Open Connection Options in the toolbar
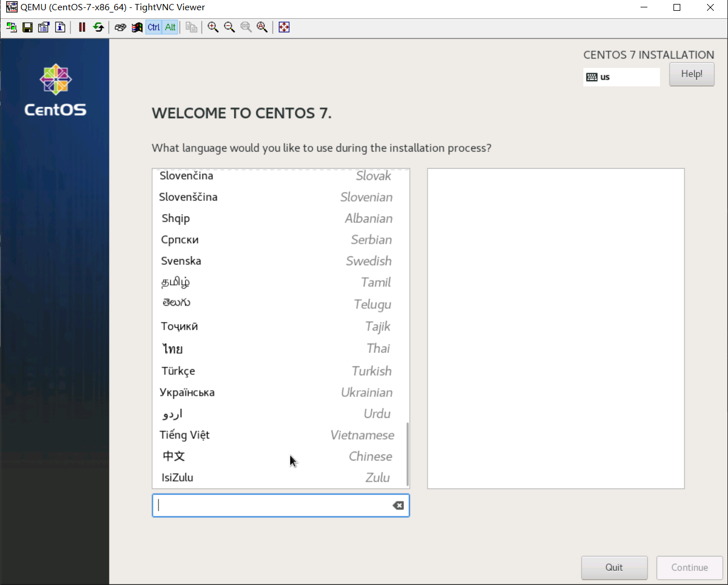Image resolution: width=728 pixels, height=585 pixels. 44,27
